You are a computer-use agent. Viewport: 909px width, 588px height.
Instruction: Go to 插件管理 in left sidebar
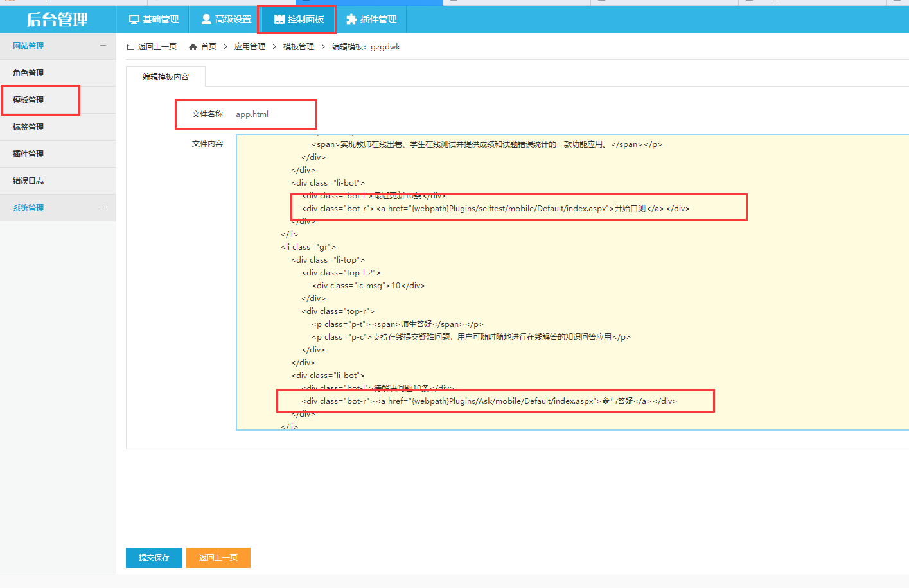[x=28, y=154]
